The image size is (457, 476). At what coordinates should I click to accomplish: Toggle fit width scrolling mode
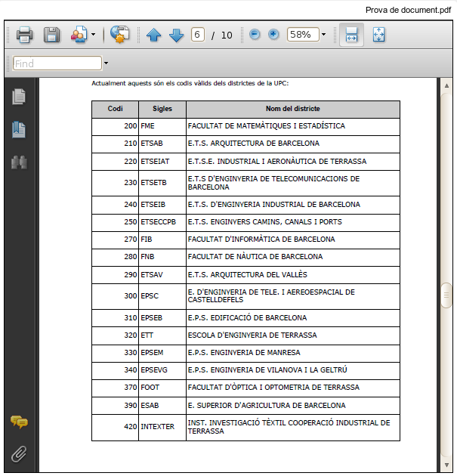pyautogui.click(x=351, y=35)
